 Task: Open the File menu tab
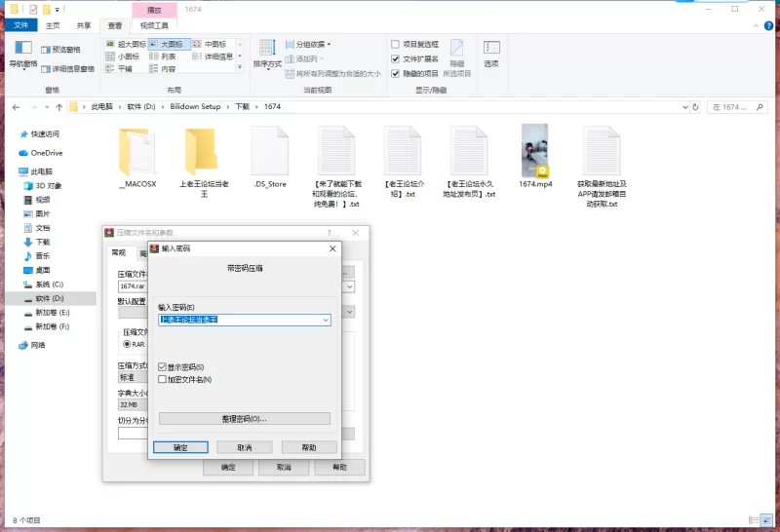click(x=20, y=25)
